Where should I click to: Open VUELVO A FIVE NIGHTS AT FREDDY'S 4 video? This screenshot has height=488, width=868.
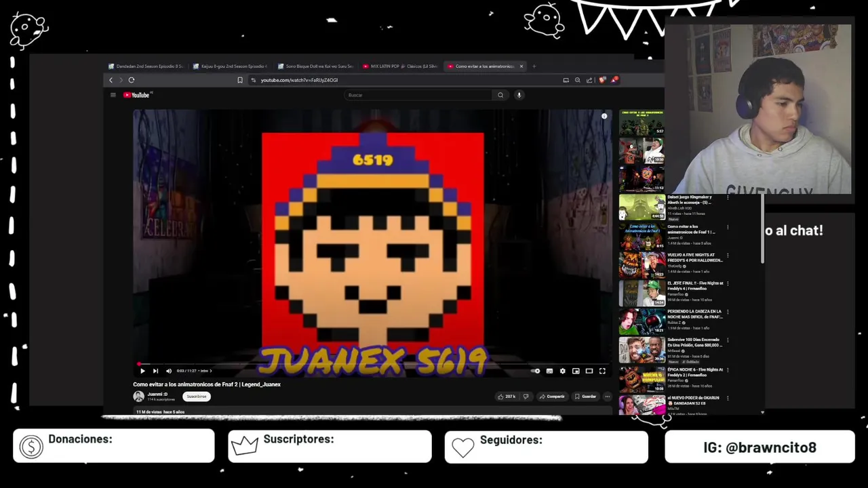tap(642, 265)
